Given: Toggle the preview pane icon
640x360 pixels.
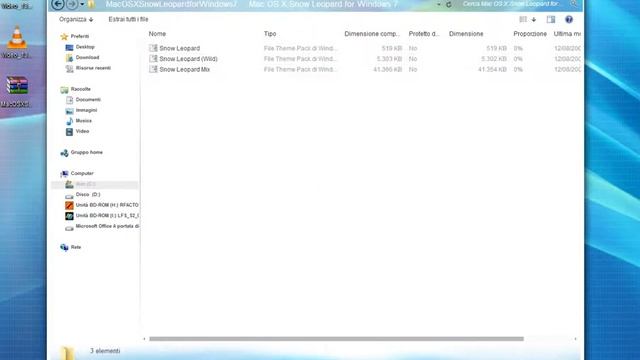Looking at the screenshot, I should (x=551, y=19).
